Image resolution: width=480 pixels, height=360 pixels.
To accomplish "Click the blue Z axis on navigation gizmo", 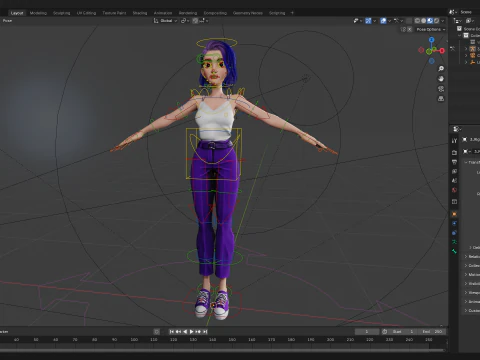I will (x=432, y=40).
